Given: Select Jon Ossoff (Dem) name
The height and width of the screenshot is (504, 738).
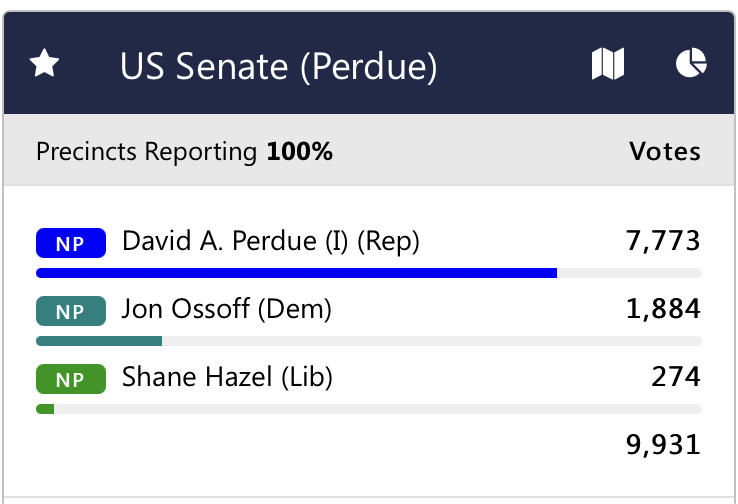Looking at the screenshot, I should [227, 310].
